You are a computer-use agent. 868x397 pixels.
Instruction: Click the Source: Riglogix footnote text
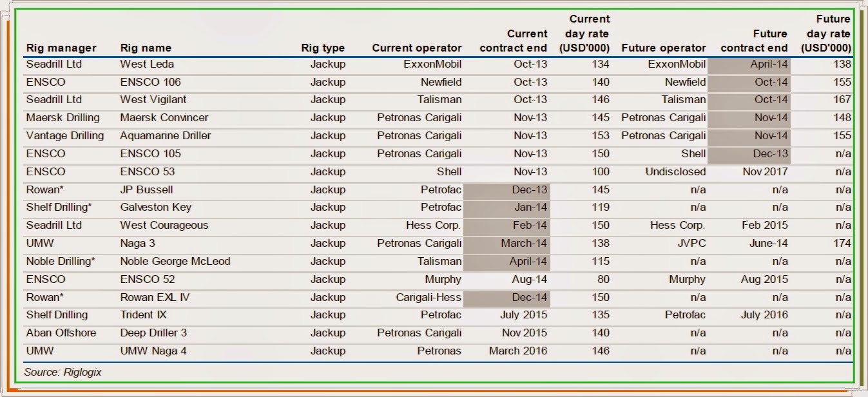(63, 372)
